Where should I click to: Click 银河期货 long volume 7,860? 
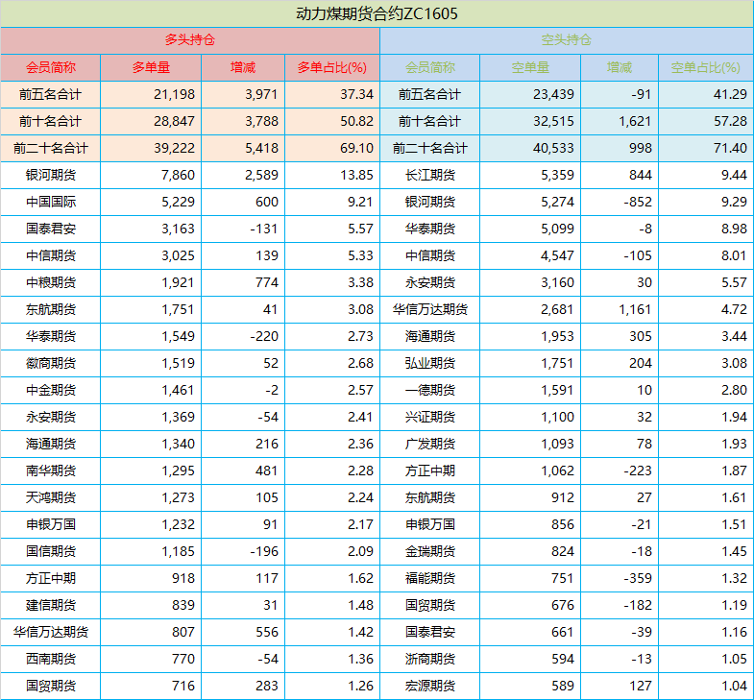[x=151, y=175]
